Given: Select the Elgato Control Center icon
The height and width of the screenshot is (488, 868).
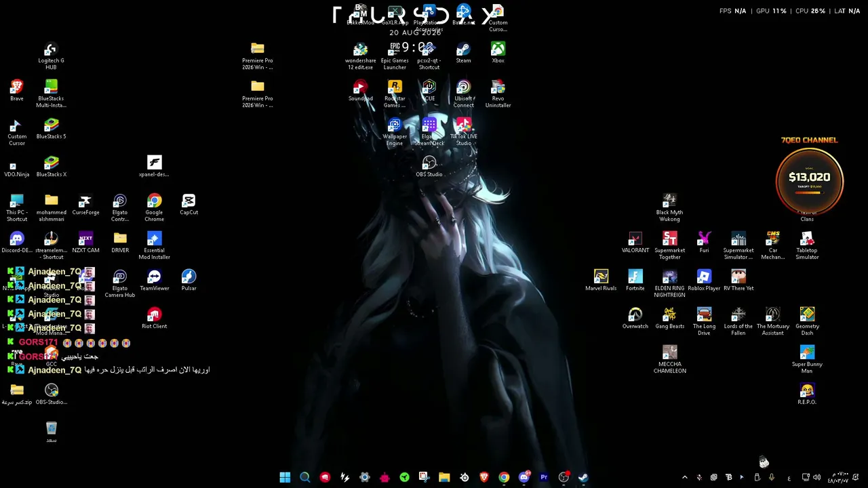Looking at the screenshot, I should pos(120,208).
